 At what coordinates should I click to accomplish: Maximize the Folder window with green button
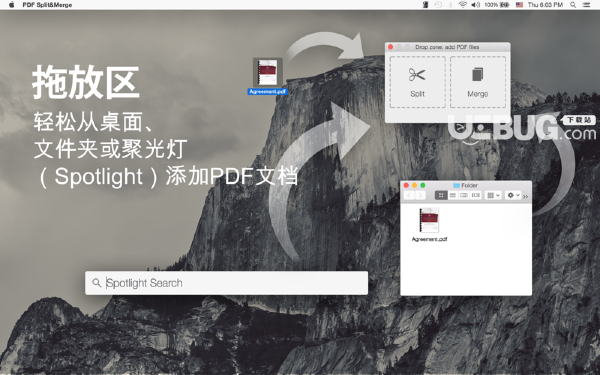pyautogui.click(x=423, y=185)
